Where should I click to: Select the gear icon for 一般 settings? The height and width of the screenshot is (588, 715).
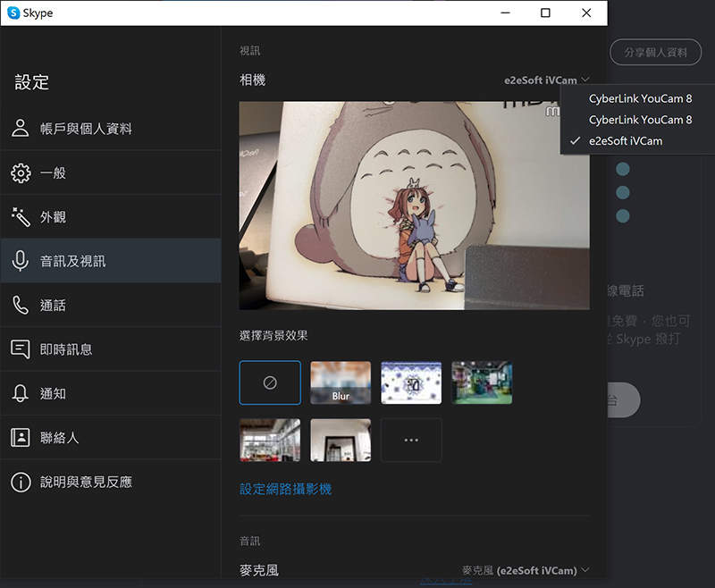click(21, 172)
